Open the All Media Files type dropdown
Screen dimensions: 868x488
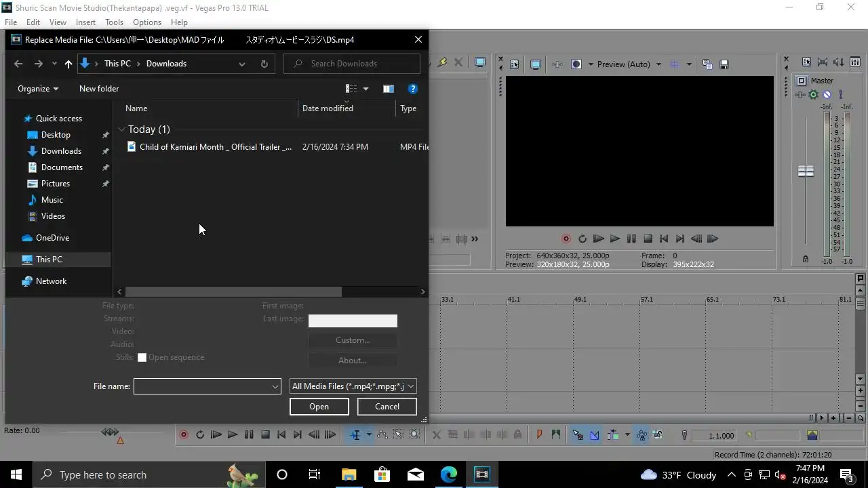point(353,386)
